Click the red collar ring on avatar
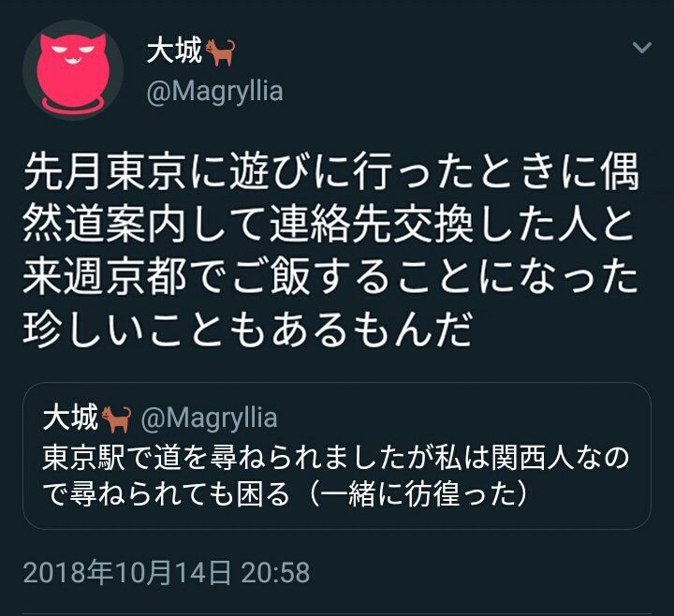Viewport: 674px width, 616px height. [x=73, y=105]
